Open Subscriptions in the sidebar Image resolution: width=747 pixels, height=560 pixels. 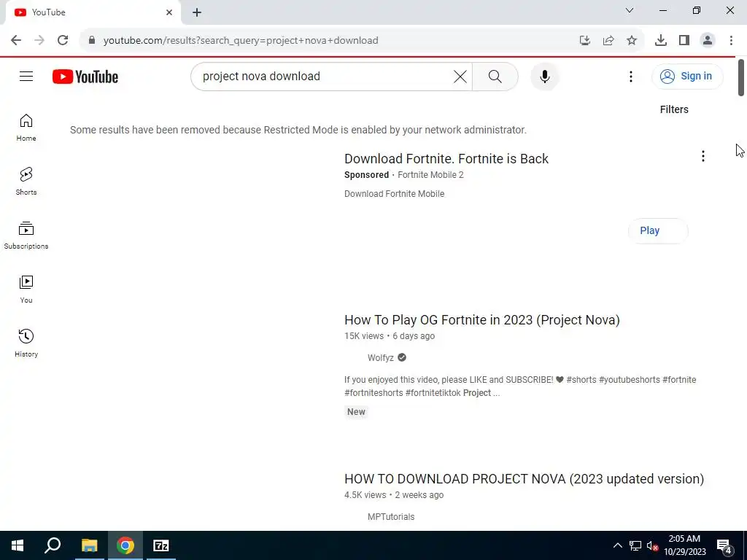click(26, 236)
